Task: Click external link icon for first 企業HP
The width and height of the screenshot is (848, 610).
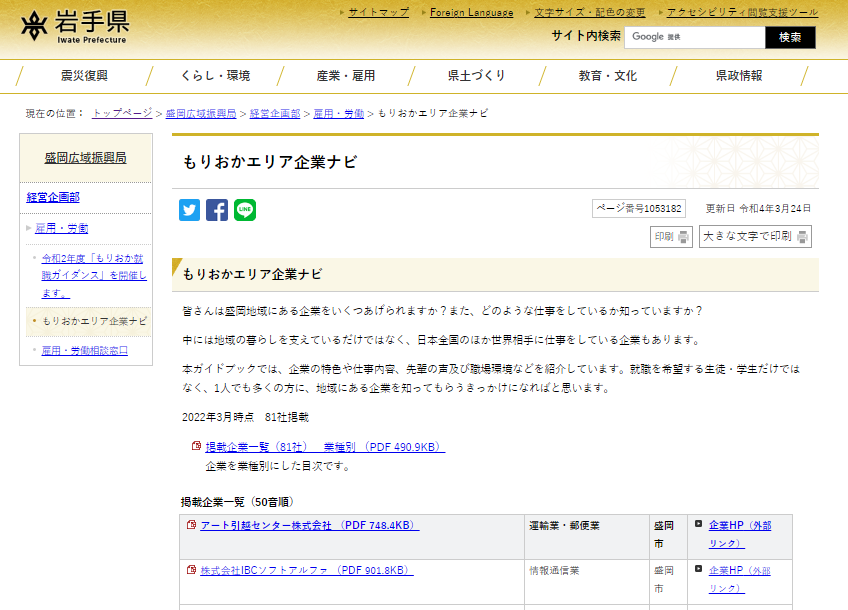Action: [x=698, y=525]
